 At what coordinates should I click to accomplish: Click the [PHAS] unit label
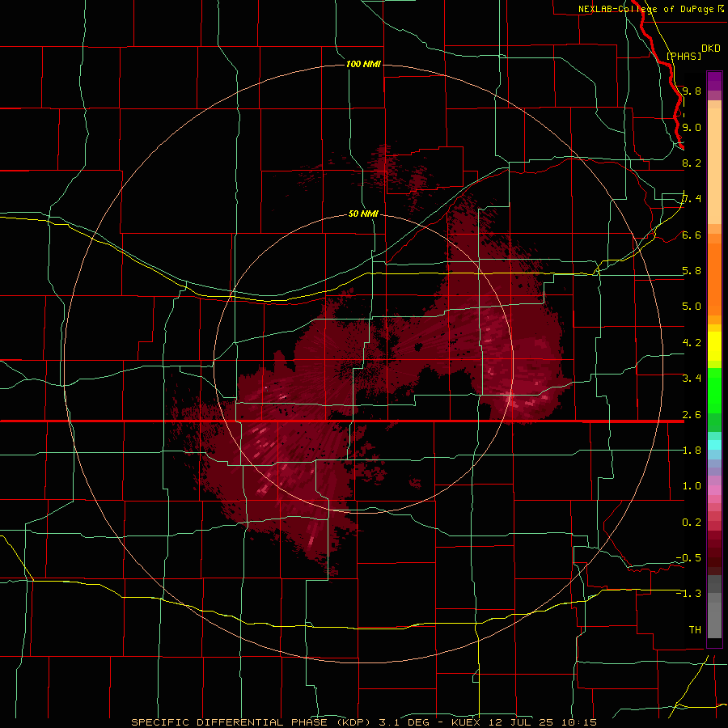684,56
